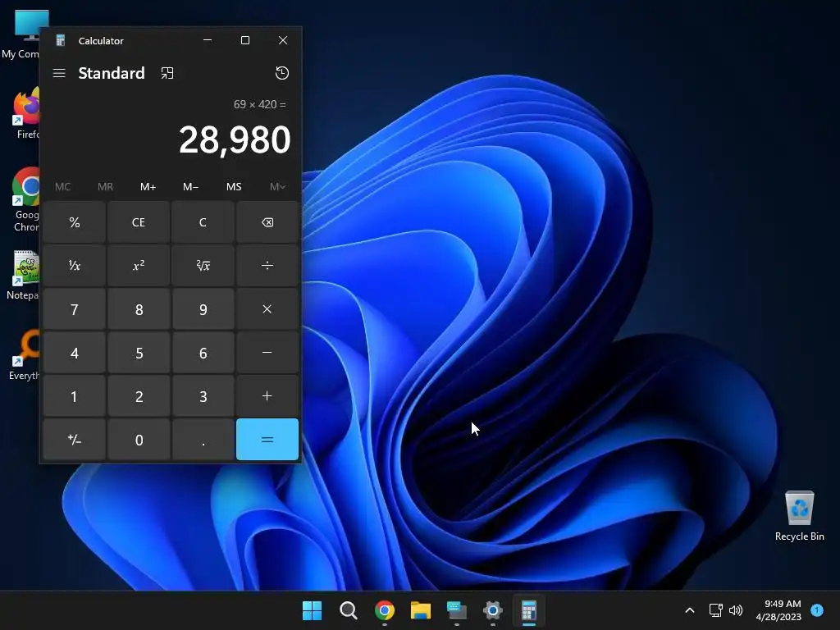Open the Windows Start menu
840x630 pixels.
click(312, 610)
